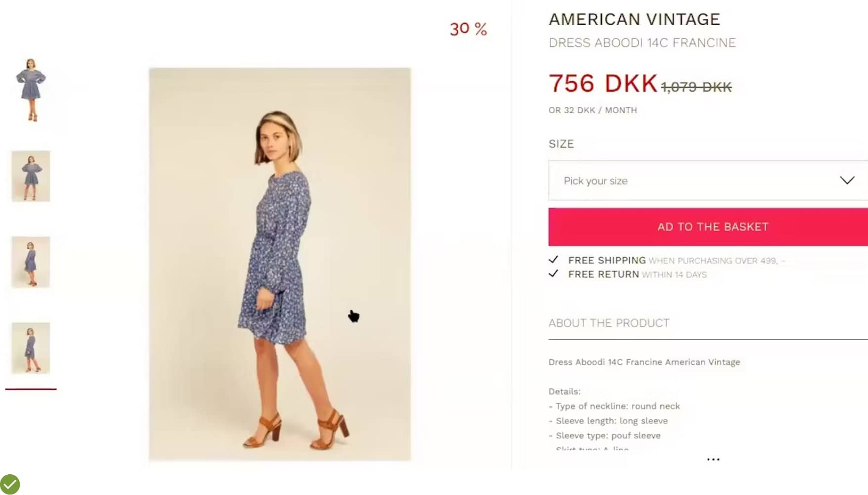The height and width of the screenshot is (495, 868).
Task: Click the main product photo to enlarge
Action: click(x=280, y=264)
